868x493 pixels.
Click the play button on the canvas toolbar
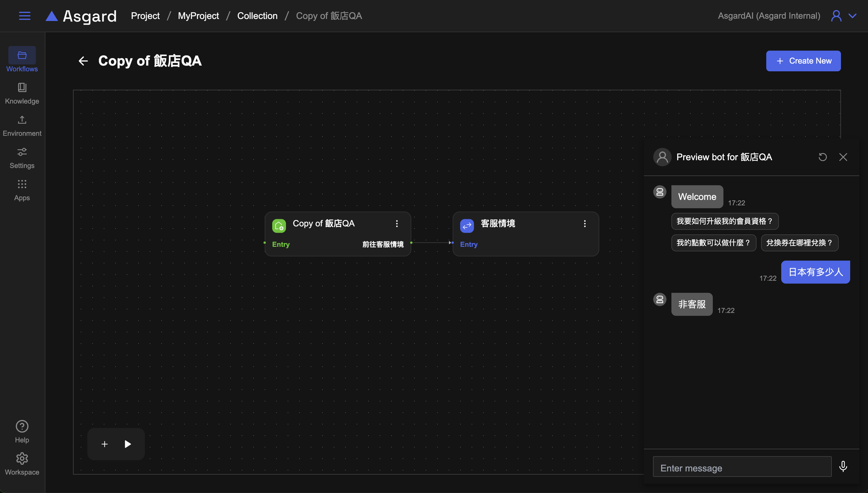tap(128, 444)
